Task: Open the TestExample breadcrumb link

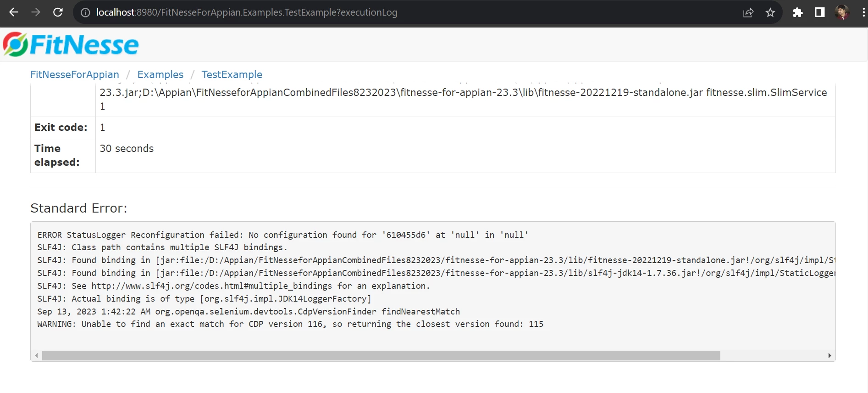Action: (232, 74)
